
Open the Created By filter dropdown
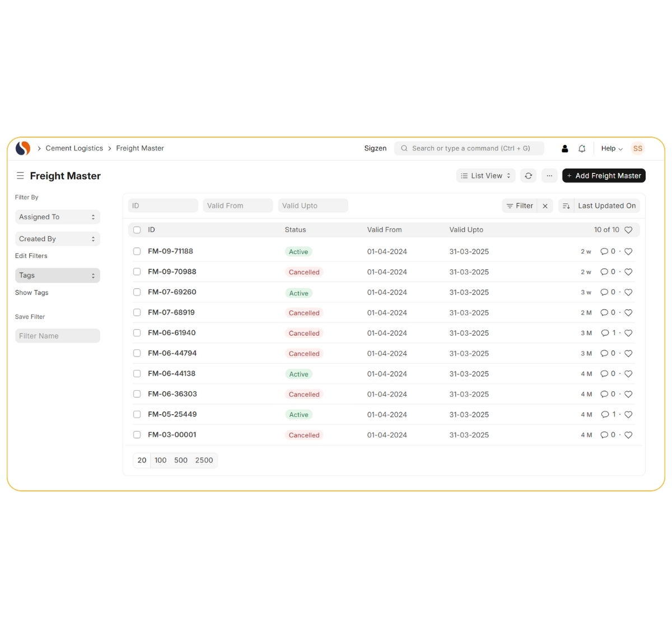point(57,239)
